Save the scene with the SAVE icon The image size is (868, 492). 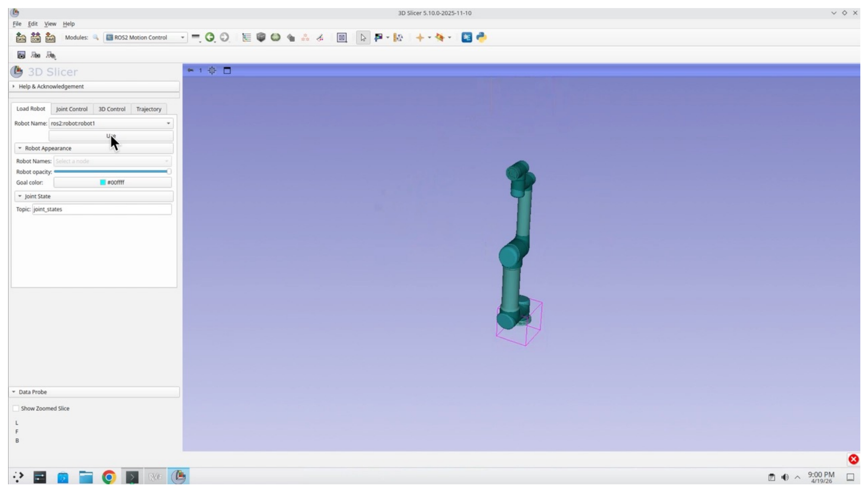point(50,38)
